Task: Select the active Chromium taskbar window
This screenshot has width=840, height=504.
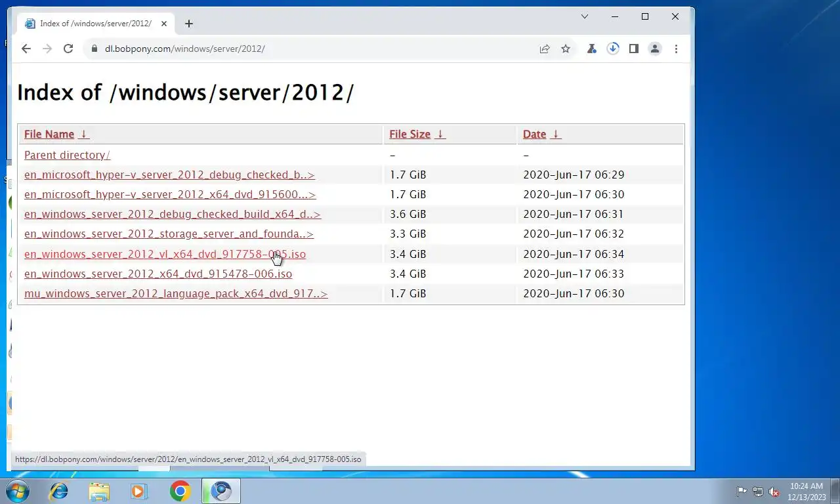Action: click(221, 491)
